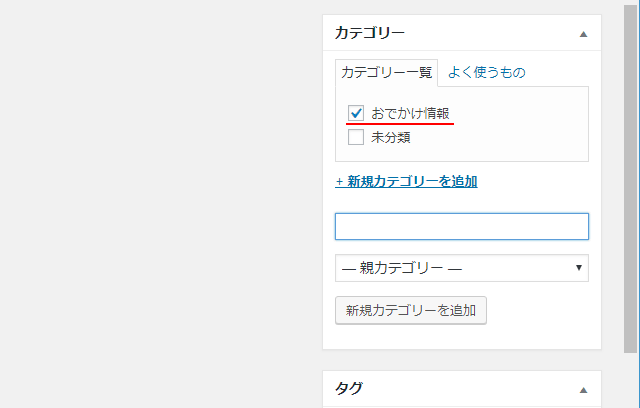
Task: Check the 未分類 checkbox
Action: pyautogui.click(x=356, y=138)
